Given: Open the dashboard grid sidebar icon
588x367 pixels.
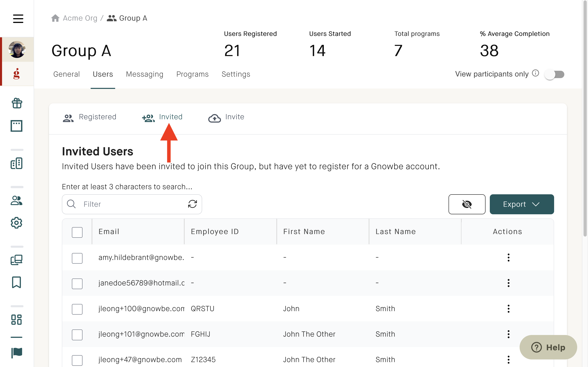Looking at the screenshot, I should tap(17, 320).
